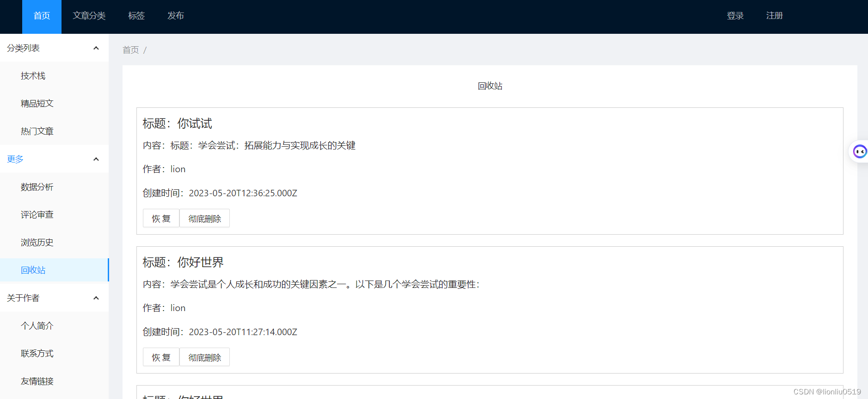Viewport: 868px width, 399px height.
Task: Open the 发布 top navigation item
Action: click(x=176, y=16)
